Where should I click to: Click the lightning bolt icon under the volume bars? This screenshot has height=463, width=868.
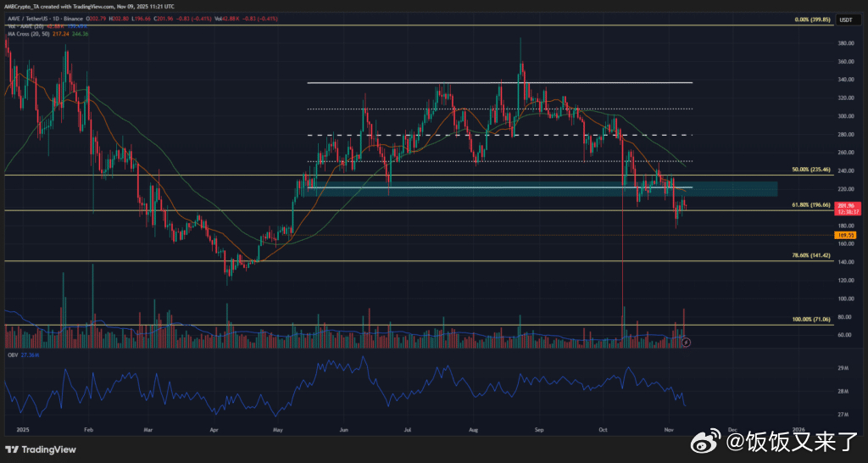point(686,343)
